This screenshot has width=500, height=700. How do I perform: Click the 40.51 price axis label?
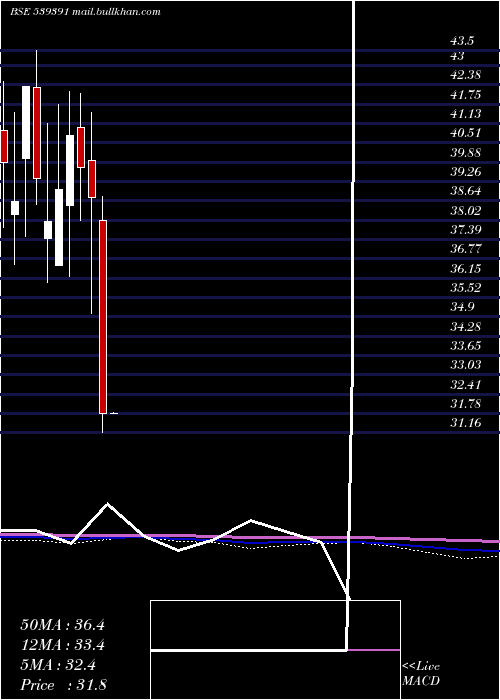pos(466,133)
